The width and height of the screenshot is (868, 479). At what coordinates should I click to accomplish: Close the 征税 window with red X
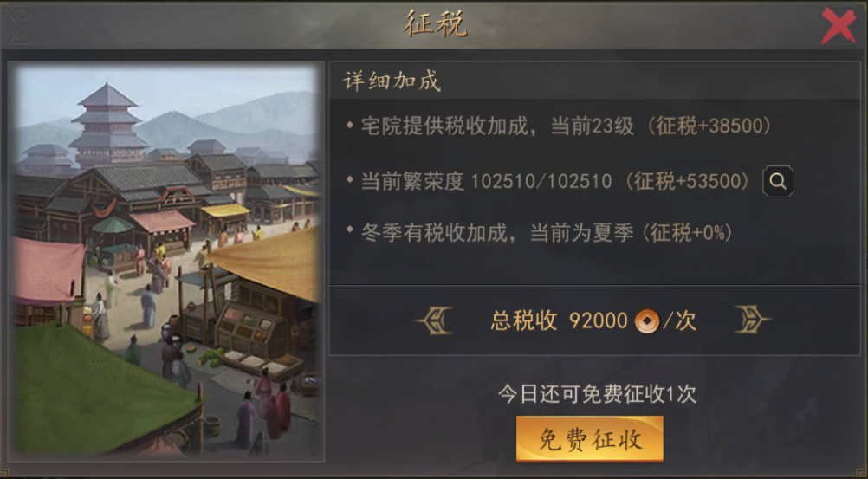tap(838, 25)
